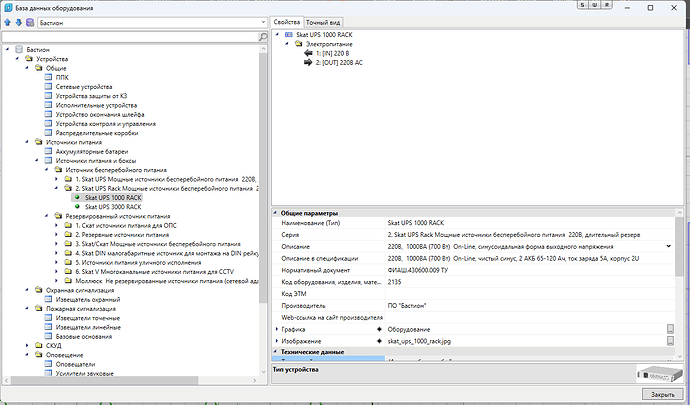Expand the Графика property row
690x405 pixels.
pos(277,328)
